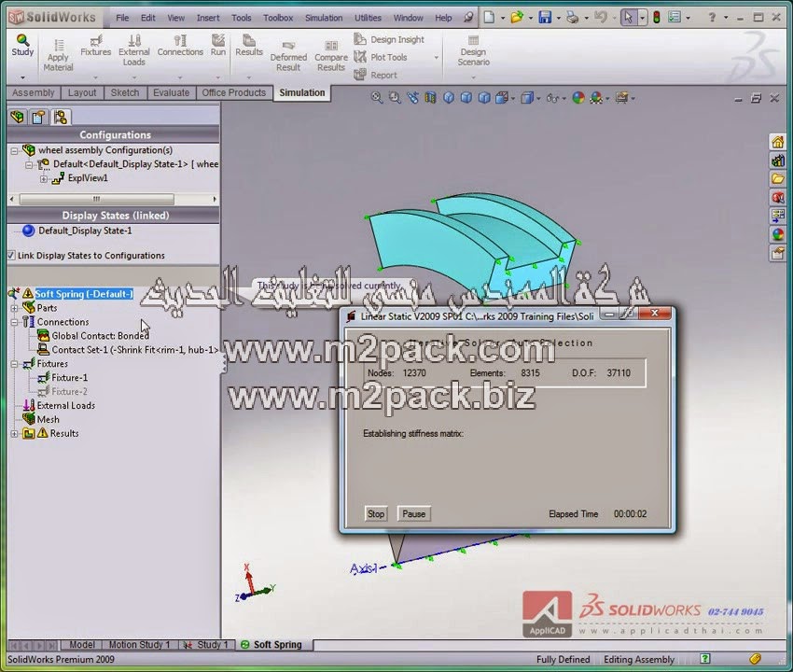Screen dimensions: 793x672
Task: Click the Open folder icon
Action: [517, 18]
